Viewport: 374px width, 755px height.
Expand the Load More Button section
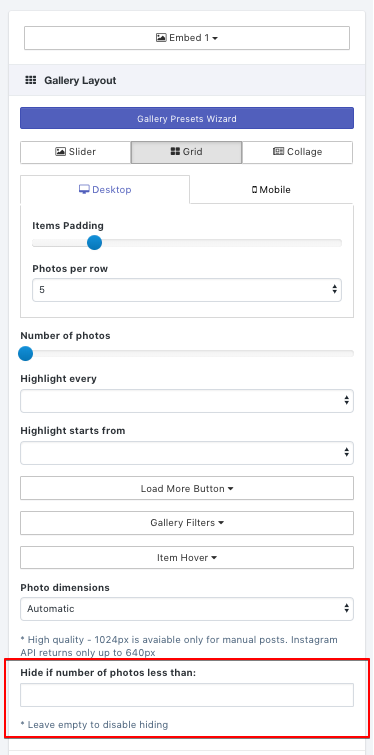(187, 488)
